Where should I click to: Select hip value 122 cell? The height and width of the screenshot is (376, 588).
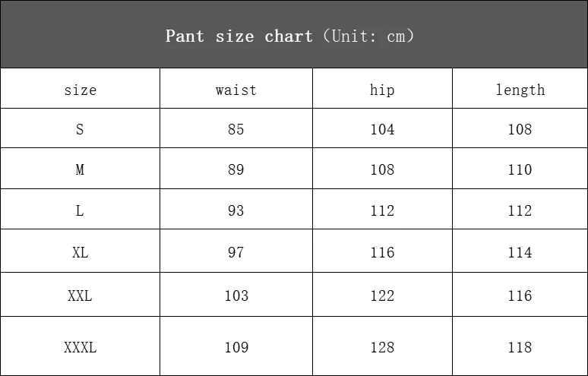(382, 294)
